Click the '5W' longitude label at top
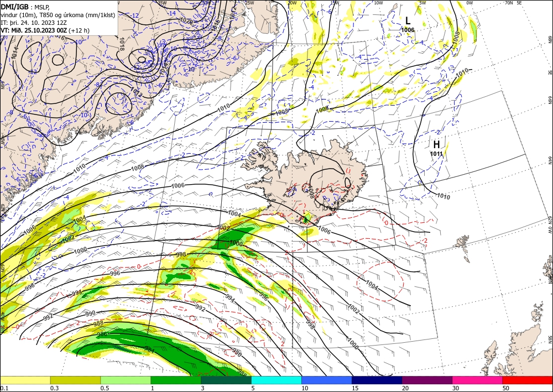Image resolution: width=553 pixels, height=392 pixels. (x=423, y=3)
